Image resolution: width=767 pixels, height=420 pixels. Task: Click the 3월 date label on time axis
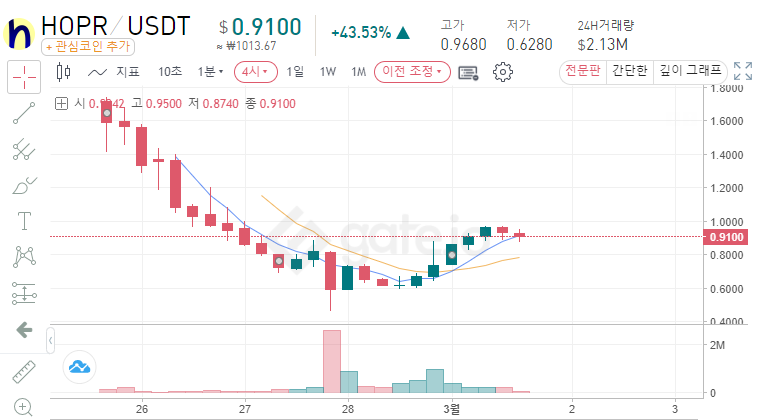[451, 409]
